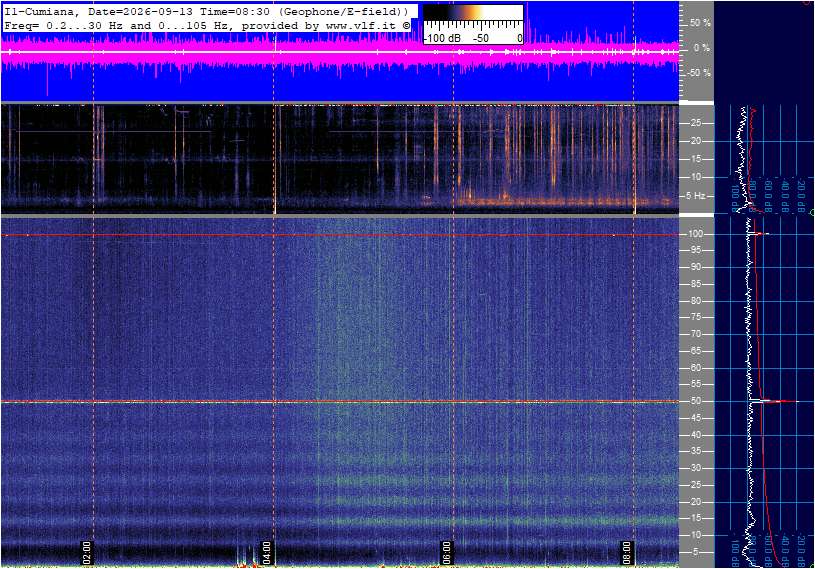Click the "90" frequency tick label
Image resolution: width=815 pixels, height=569 pixels.
(696, 267)
